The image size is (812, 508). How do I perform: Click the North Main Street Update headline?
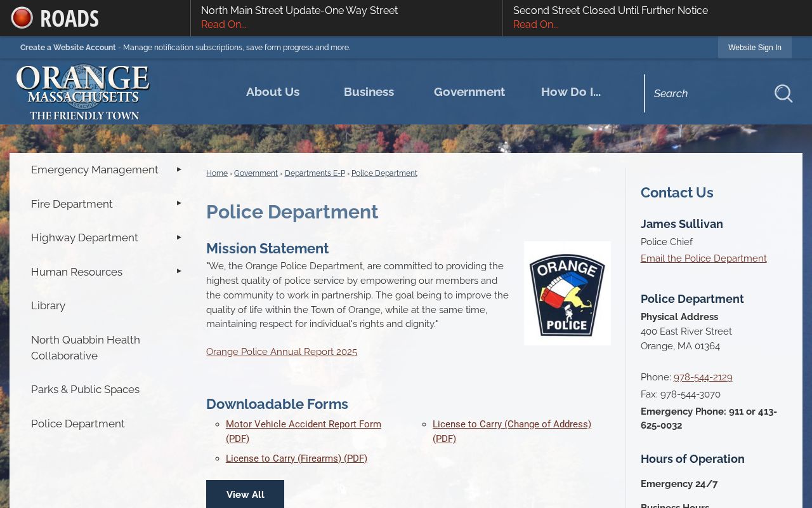coord(299,11)
